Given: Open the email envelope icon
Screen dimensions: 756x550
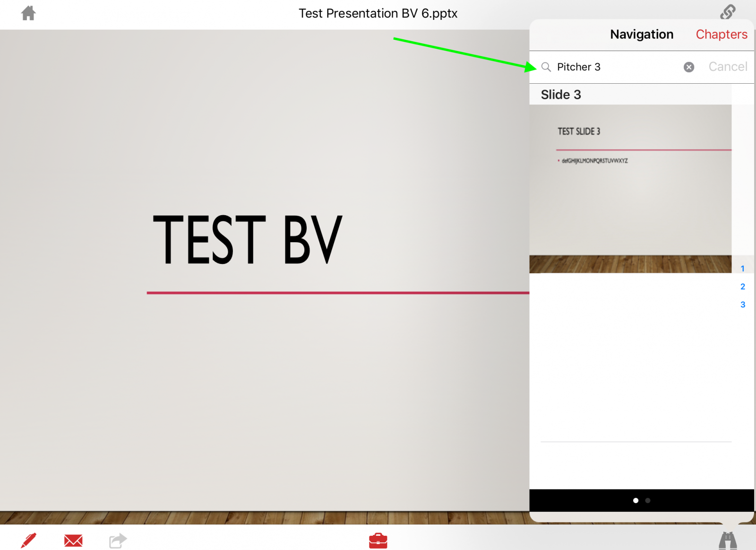Looking at the screenshot, I should coord(73,540).
